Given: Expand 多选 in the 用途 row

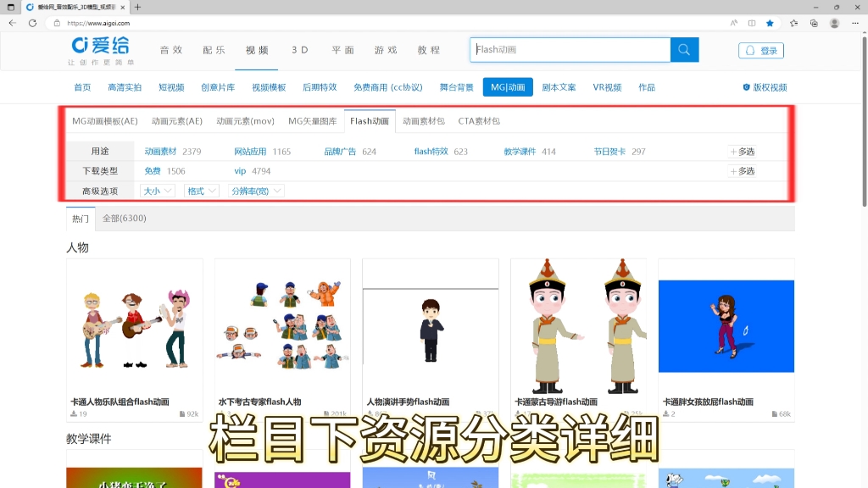Looking at the screenshot, I should tap(743, 152).
